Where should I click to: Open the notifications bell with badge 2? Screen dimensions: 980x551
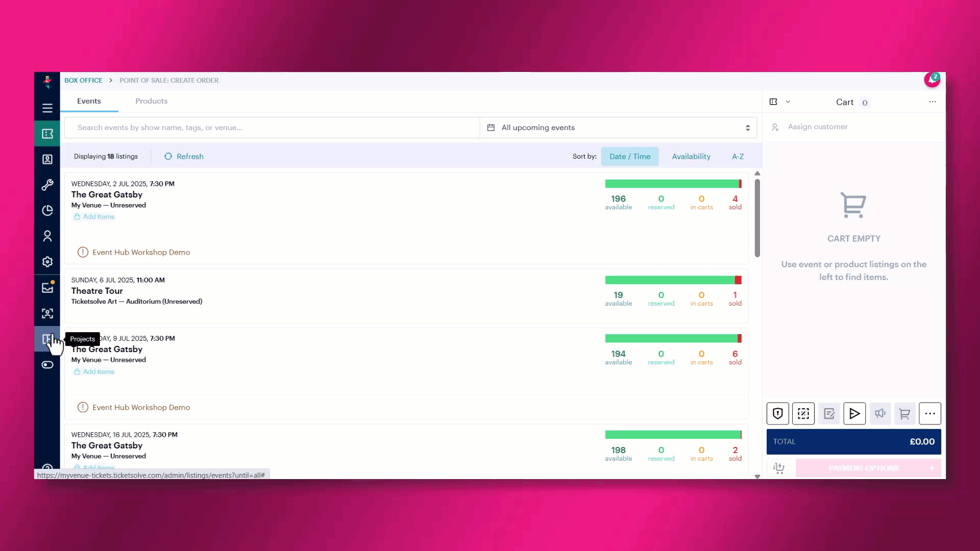(x=932, y=80)
